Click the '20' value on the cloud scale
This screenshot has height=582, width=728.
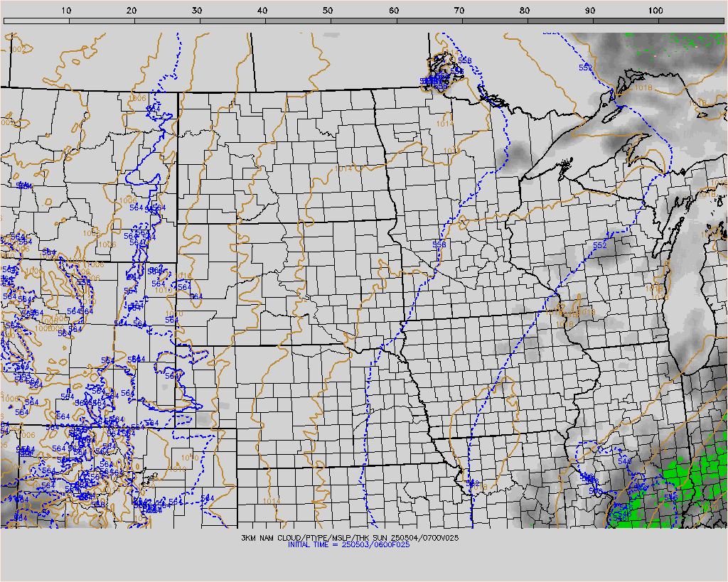click(132, 10)
